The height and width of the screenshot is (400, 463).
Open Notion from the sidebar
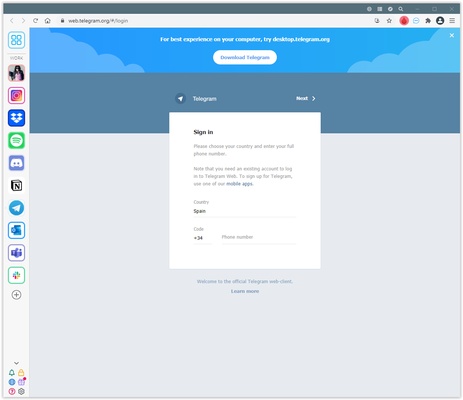tap(16, 185)
